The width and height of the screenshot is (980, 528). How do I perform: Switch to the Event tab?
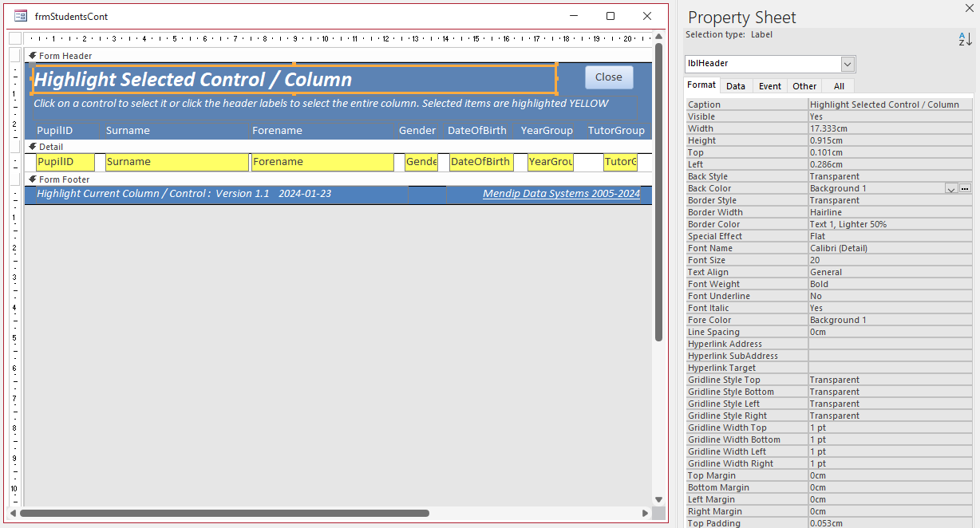click(x=770, y=86)
